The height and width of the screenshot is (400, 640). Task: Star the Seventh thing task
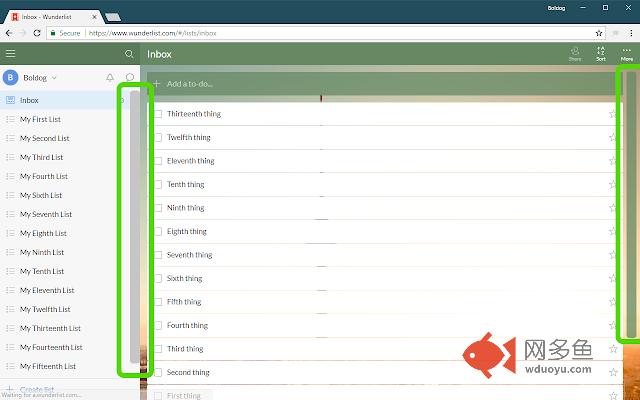point(613,255)
